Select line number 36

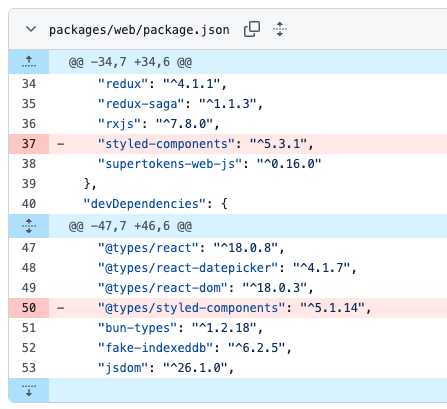pos(29,124)
